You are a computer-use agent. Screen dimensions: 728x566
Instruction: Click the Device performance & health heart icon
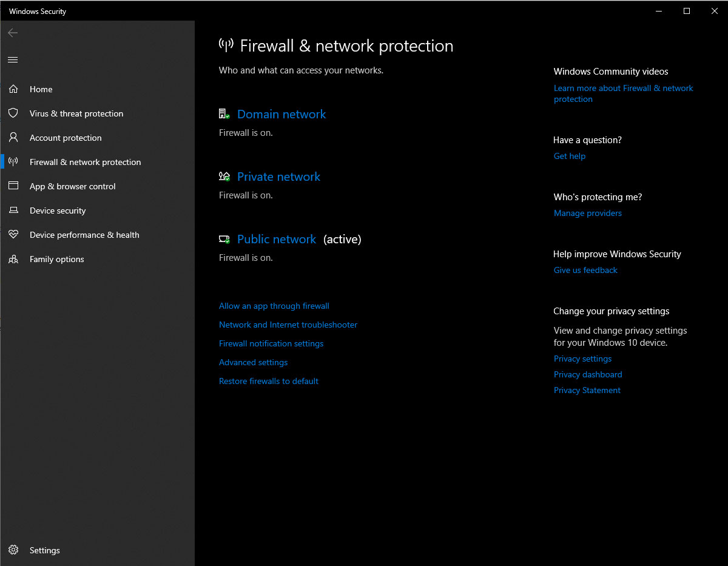pyautogui.click(x=13, y=235)
